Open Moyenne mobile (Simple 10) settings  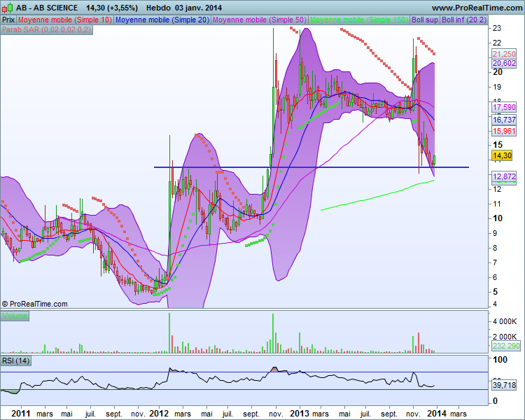[x=65, y=20]
